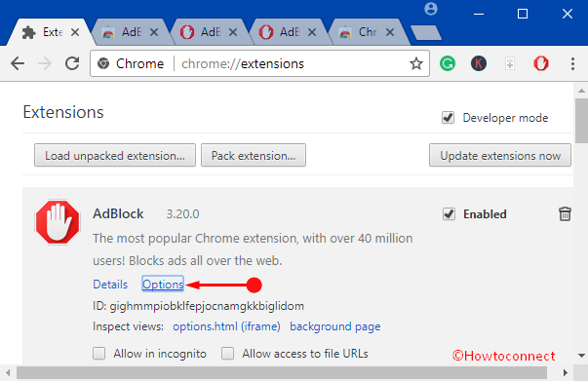Click the AdBlock ID text 'gighmmpiobklfepjocnamgkkbiglidom'
588x381 pixels.
click(207, 306)
